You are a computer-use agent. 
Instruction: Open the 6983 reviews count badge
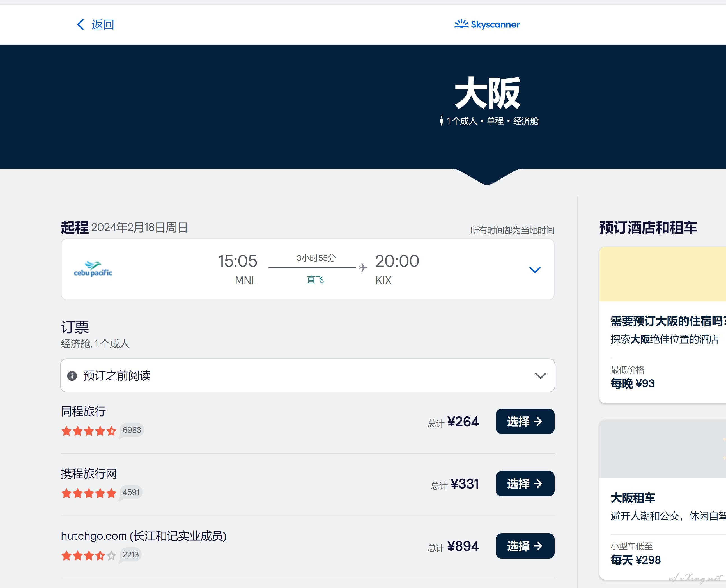pyautogui.click(x=132, y=430)
